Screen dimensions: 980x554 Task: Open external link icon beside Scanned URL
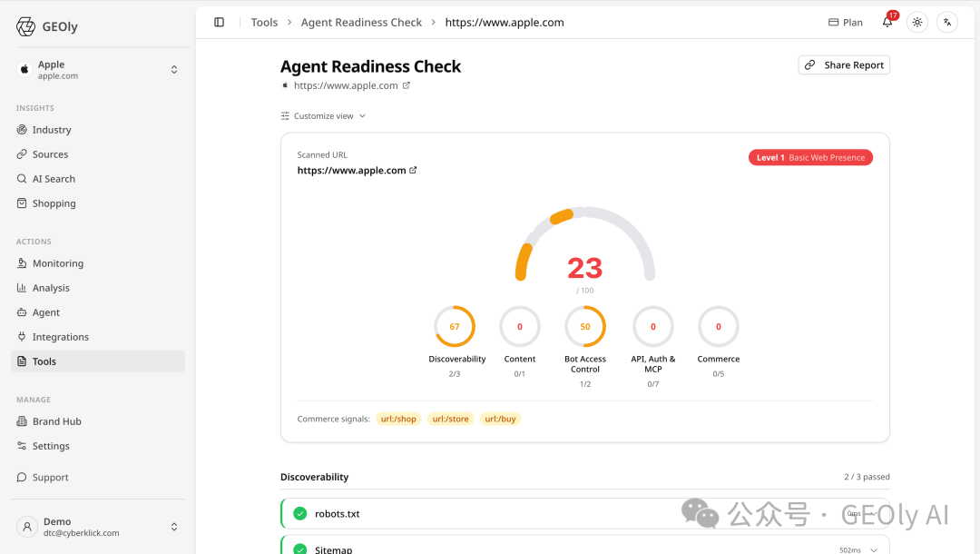pos(413,170)
